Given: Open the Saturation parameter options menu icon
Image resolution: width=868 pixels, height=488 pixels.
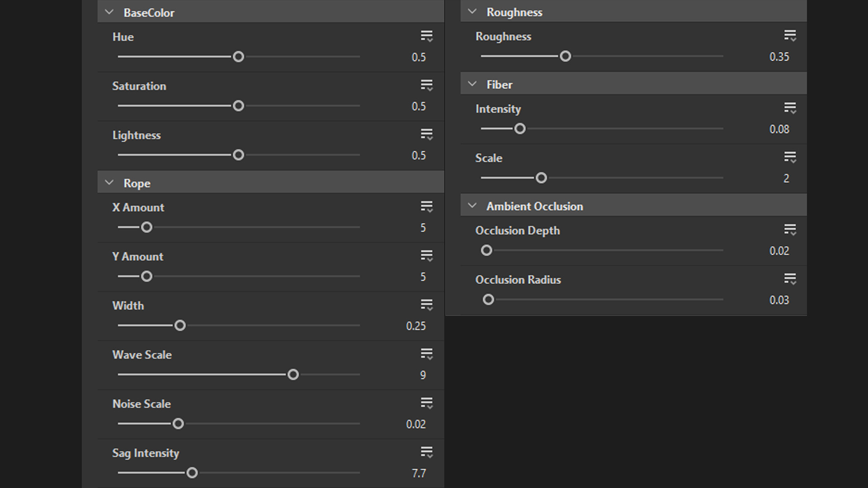Looking at the screenshot, I should 426,85.
